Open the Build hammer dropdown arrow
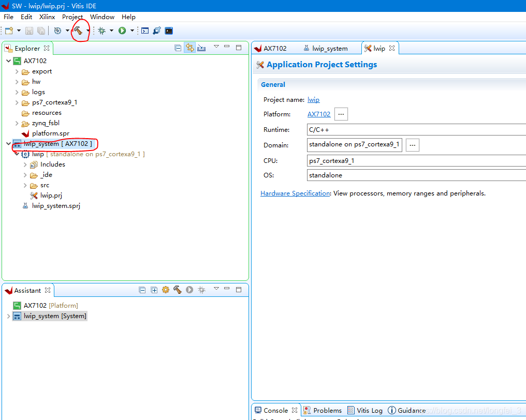This screenshot has width=526, height=420. [88, 31]
